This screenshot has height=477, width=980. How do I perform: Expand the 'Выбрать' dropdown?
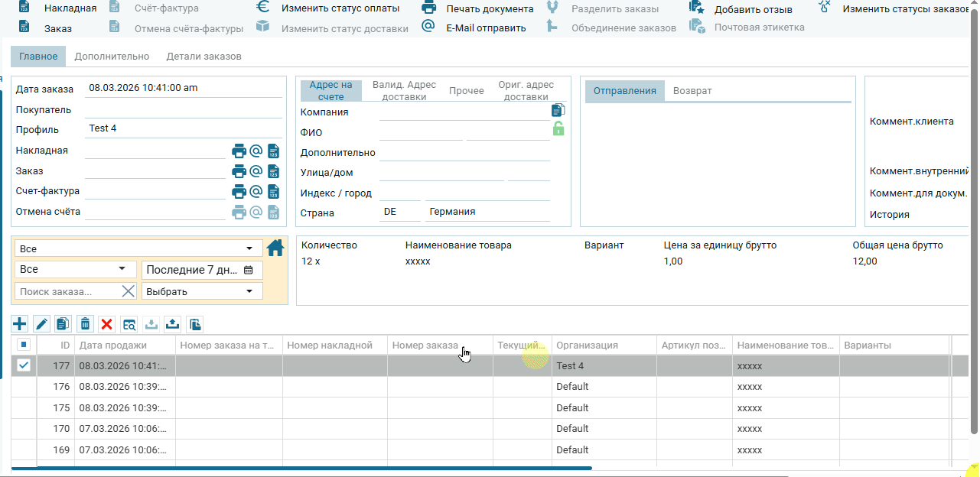click(x=202, y=291)
